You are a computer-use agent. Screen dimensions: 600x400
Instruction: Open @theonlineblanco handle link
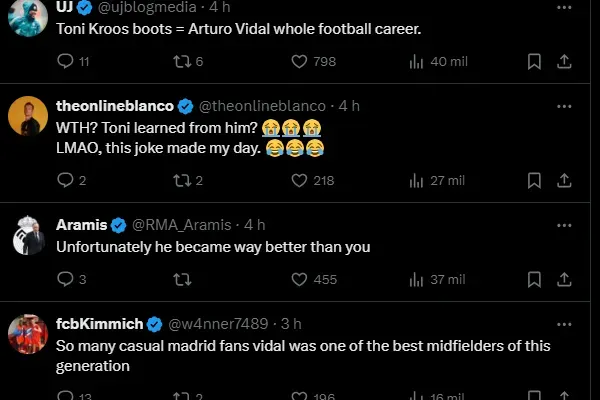(x=267, y=105)
